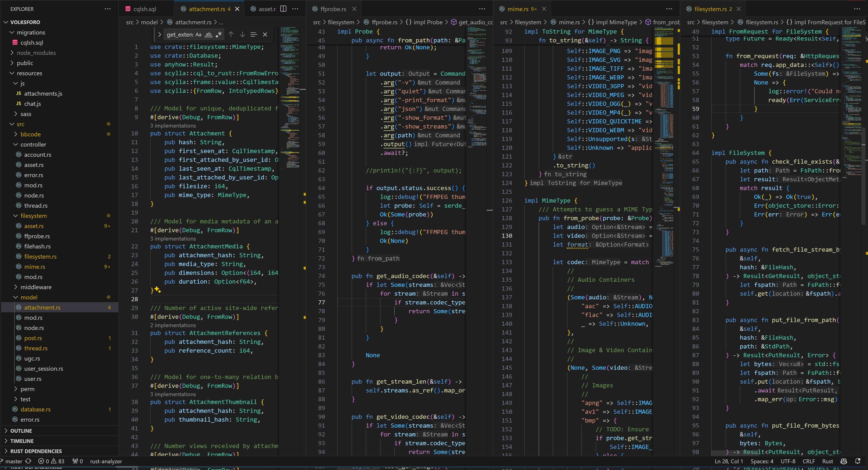
Task: Open account.rs under controller
Action: click(59, 154)
